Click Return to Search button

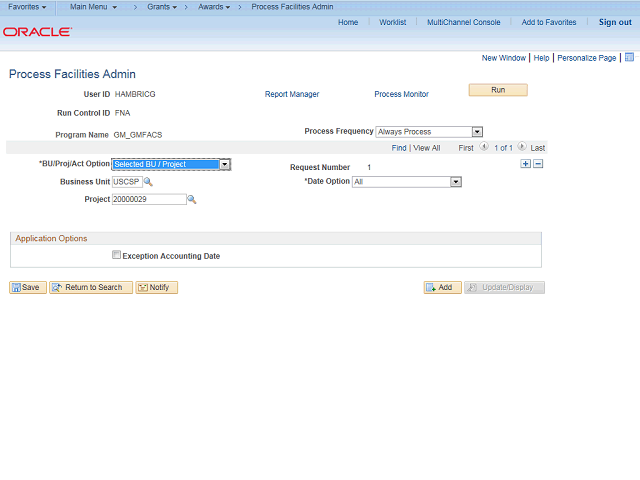coord(91,287)
